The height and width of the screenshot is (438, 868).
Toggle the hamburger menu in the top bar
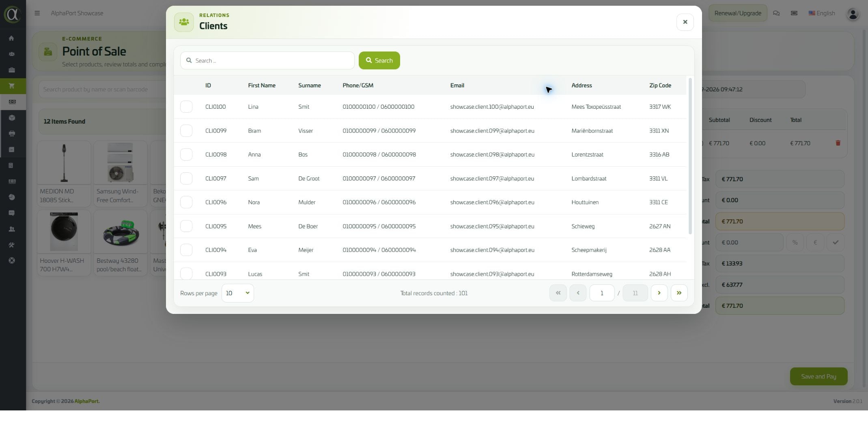pos(37,13)
